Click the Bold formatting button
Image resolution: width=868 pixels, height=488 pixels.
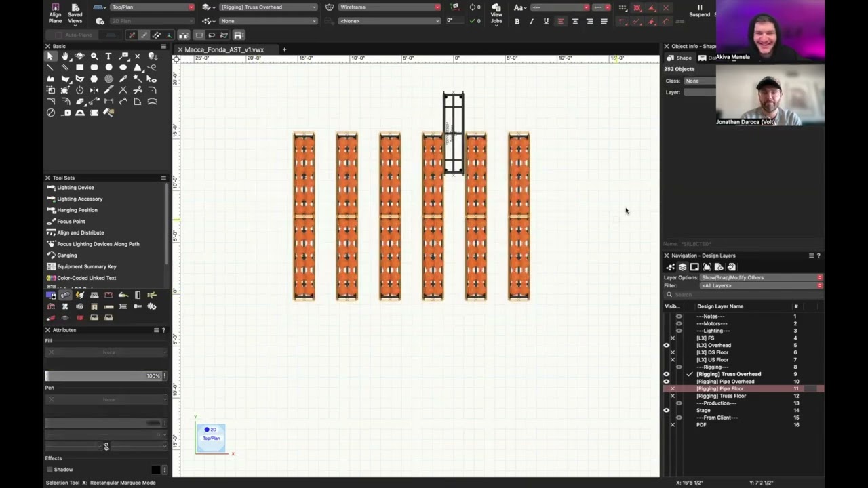pos(517,22)
